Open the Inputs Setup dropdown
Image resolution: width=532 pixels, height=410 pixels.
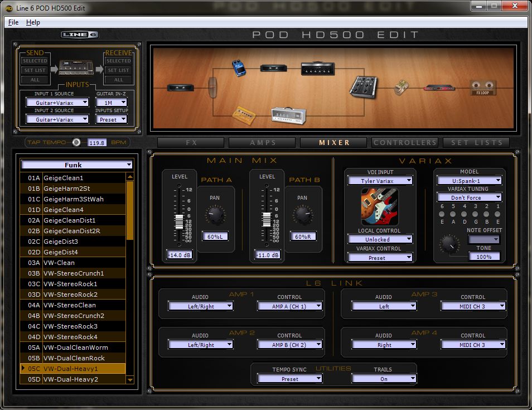click(x=112, y=119)
